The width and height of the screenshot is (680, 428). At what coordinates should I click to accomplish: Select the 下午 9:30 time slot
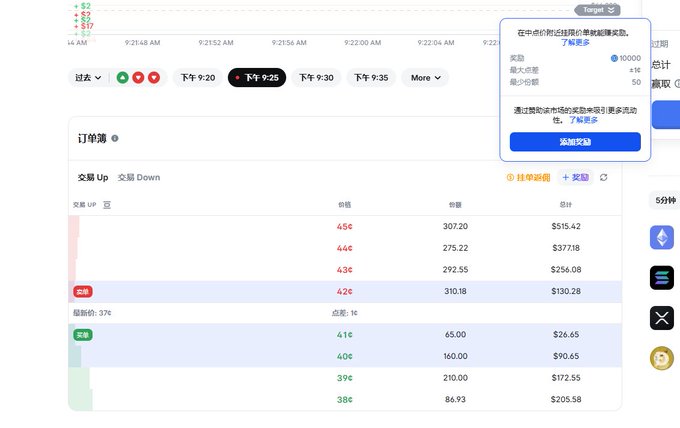(316, 78)
